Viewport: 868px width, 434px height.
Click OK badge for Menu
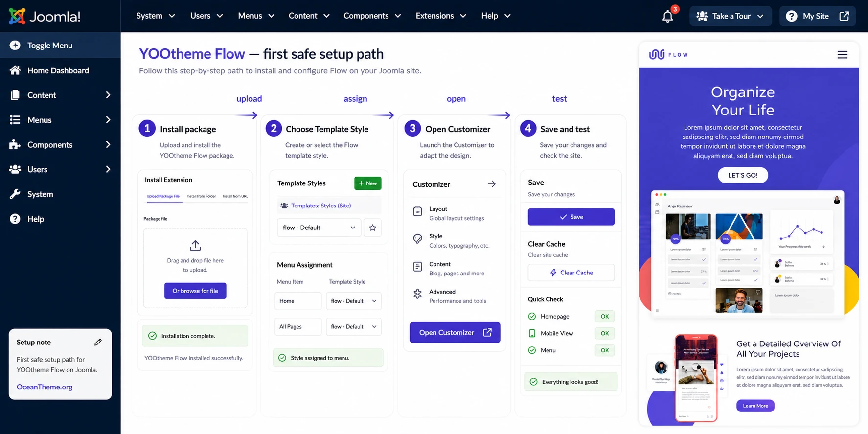click(605, 350)
